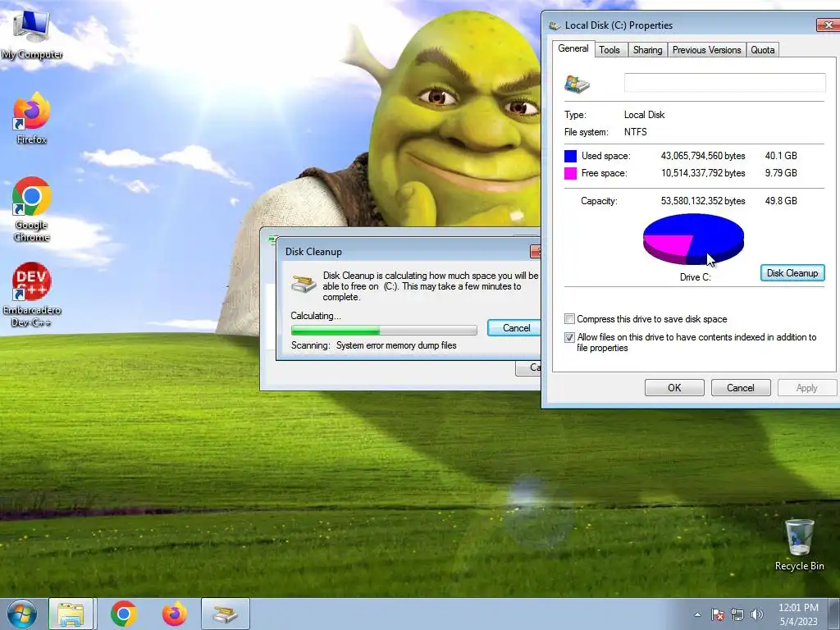Open the Previous Versions tab
840x630 pixels.
tap(706, 50)
